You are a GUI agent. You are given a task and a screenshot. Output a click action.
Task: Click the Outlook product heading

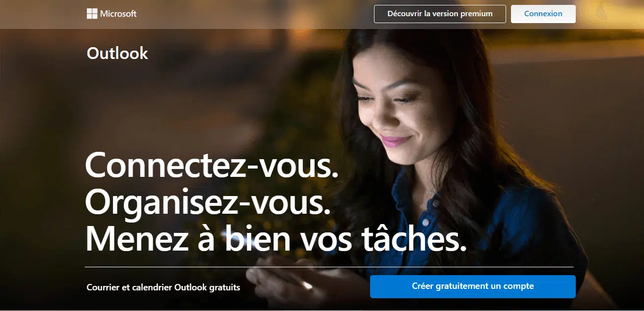click(x=117, y=53)
